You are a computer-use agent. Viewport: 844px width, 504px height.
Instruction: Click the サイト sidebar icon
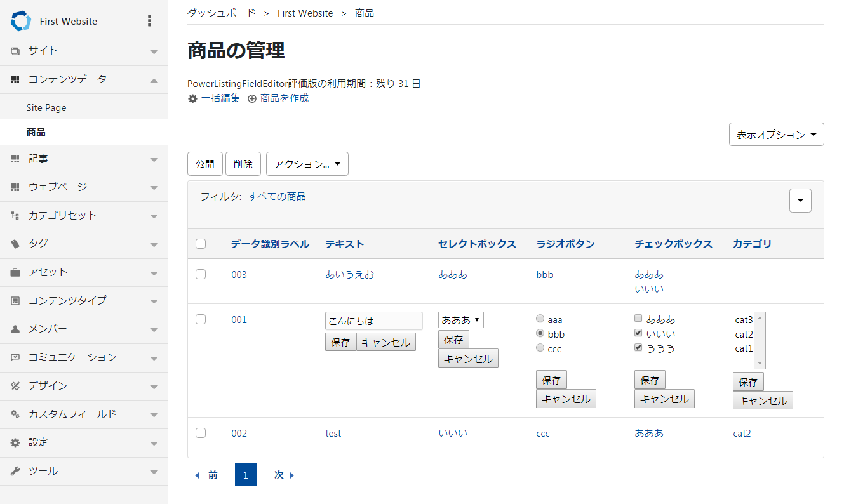coord(15,51)
